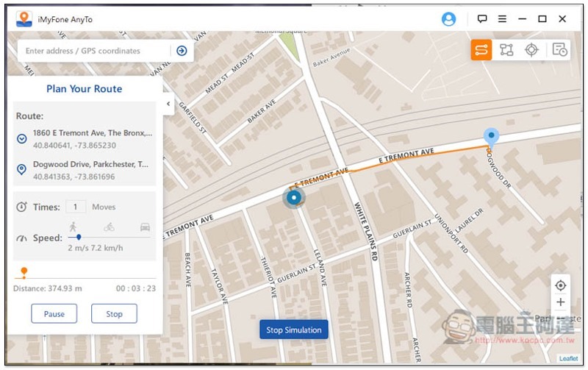
Task: Click the current location marker on map
Action: pyautogui.click(x=294, y=197)
